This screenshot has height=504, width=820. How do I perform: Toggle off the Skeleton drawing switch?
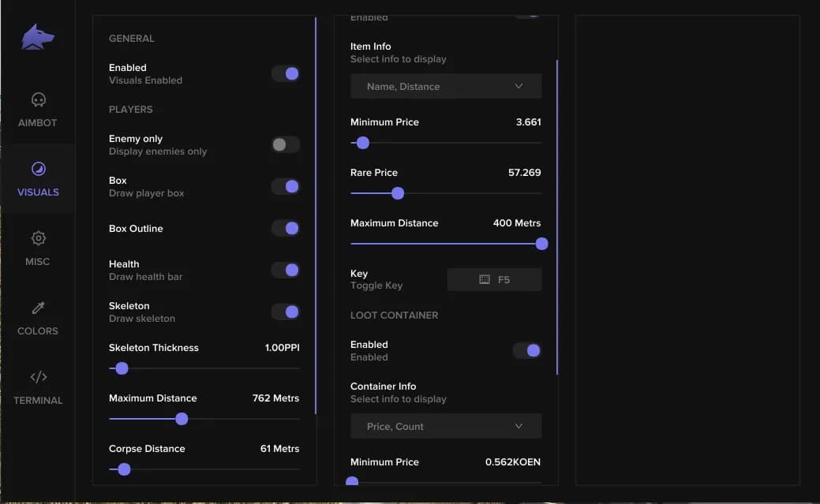(x=286, y=312)
